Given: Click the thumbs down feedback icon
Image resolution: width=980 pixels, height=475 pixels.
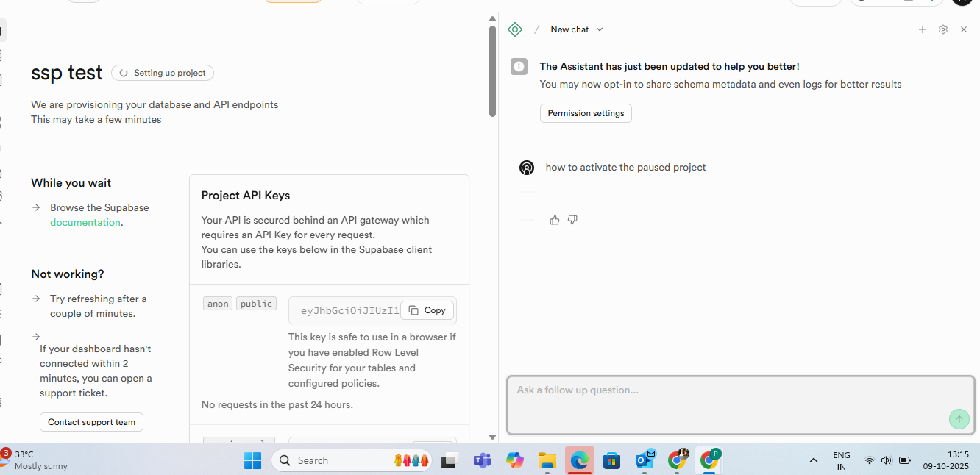Looking at the screenshot, I should 572,220.
